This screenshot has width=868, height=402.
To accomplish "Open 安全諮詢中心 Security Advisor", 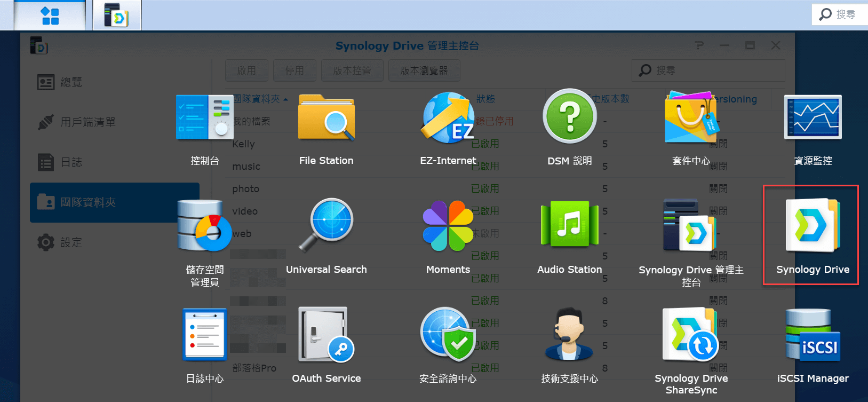I will [448, 345].
